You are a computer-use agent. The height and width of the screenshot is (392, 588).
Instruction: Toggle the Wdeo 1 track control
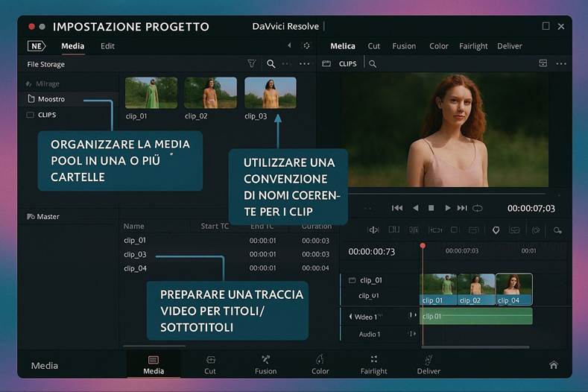click(413, 316)
